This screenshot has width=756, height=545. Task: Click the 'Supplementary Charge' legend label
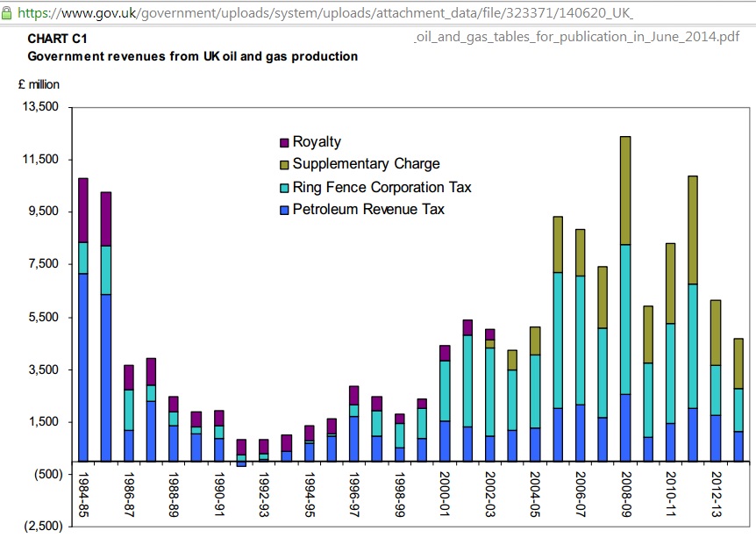(x=366, y=164)
